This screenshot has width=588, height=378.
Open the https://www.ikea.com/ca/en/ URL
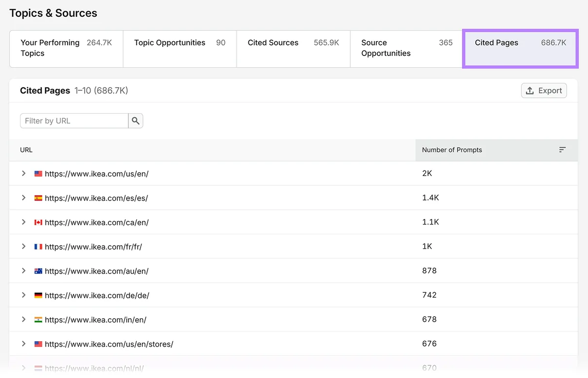click(x=97, y=222)
